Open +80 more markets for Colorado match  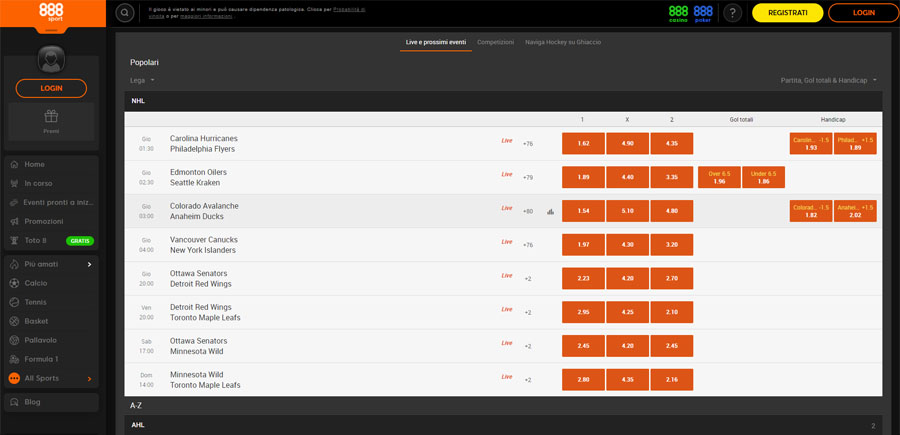[527, 211]
